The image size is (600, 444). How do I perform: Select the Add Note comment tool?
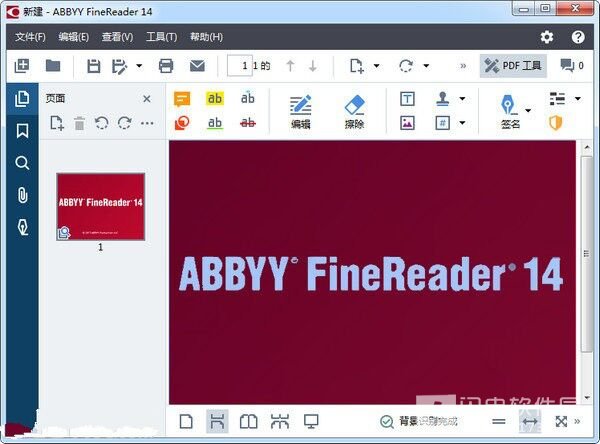[x=182, y=99]
